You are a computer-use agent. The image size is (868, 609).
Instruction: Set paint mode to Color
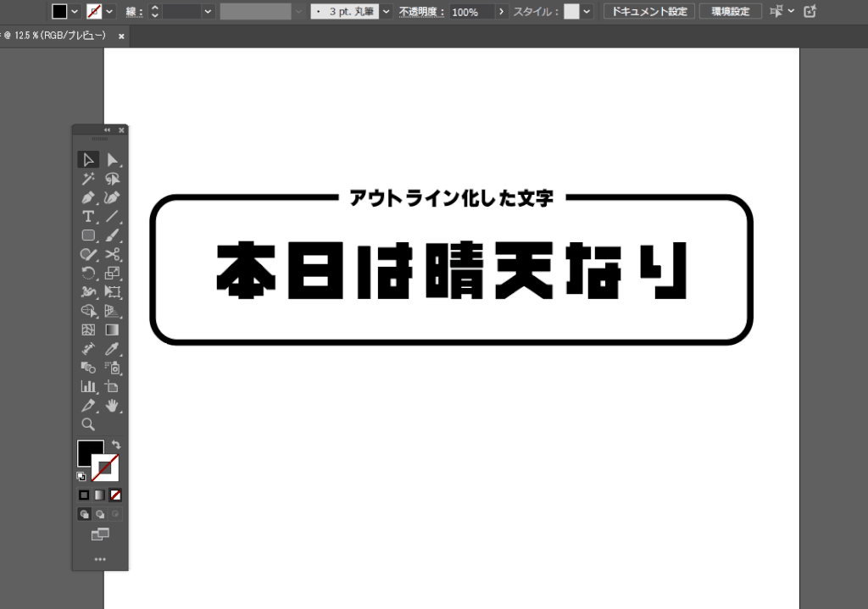84,495
